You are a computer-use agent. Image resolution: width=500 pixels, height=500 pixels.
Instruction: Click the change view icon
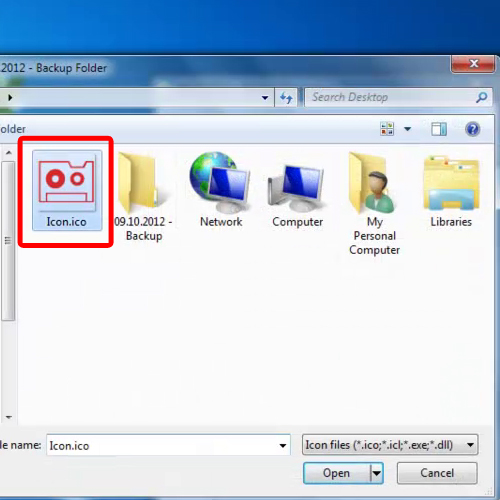coord(387,129)
